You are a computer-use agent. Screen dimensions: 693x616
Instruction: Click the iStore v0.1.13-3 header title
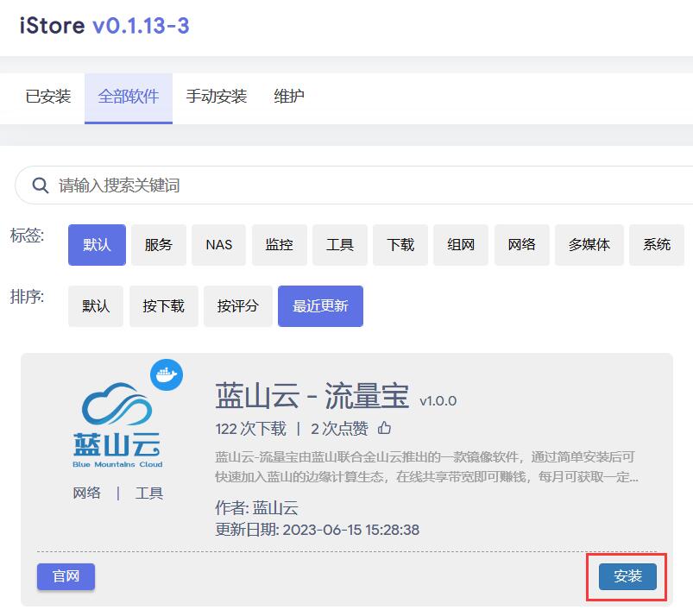tap(104, 26)
